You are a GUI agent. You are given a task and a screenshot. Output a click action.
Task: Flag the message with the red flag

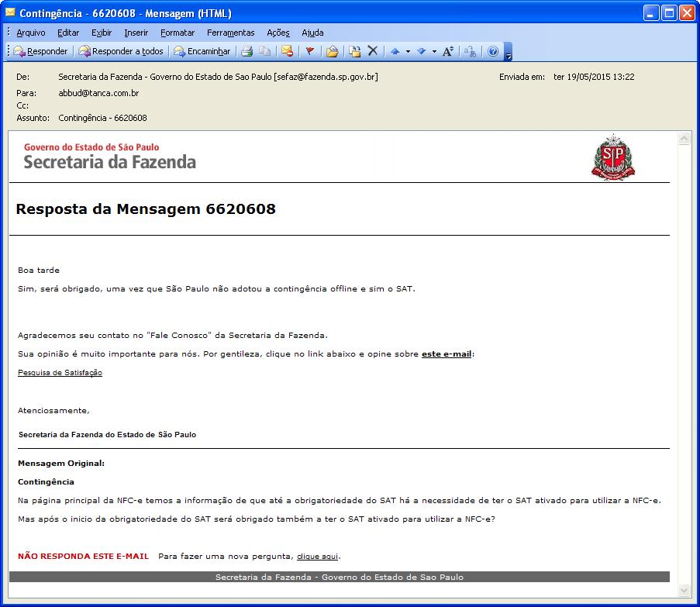[310, 51]
